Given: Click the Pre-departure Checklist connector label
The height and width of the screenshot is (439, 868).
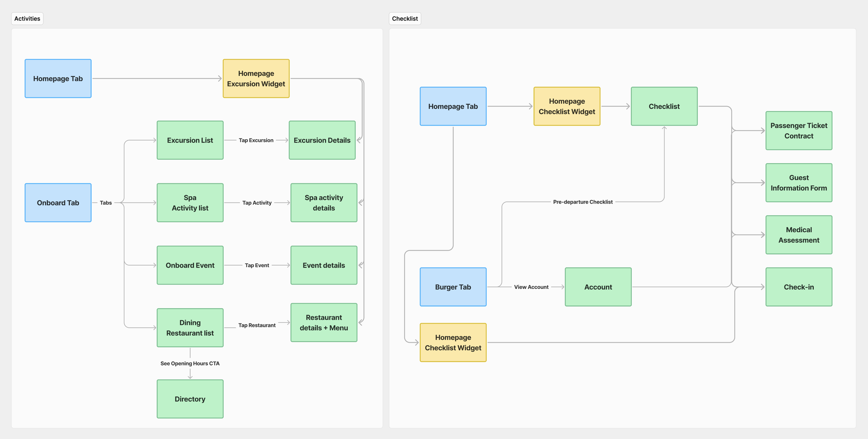Looking at the screenshot, I should [583, 202].
